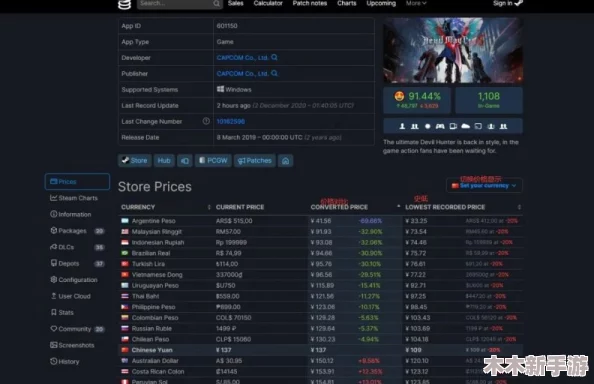Select the Indonesian Rupiah row
The height and width of the screenshot is (384, 594).
(320, 242)
